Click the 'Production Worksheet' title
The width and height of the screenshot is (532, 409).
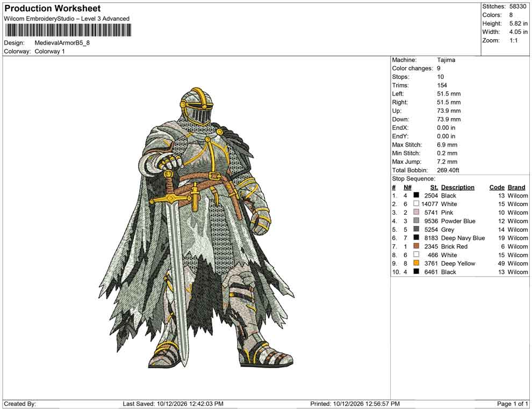[53, 9]
